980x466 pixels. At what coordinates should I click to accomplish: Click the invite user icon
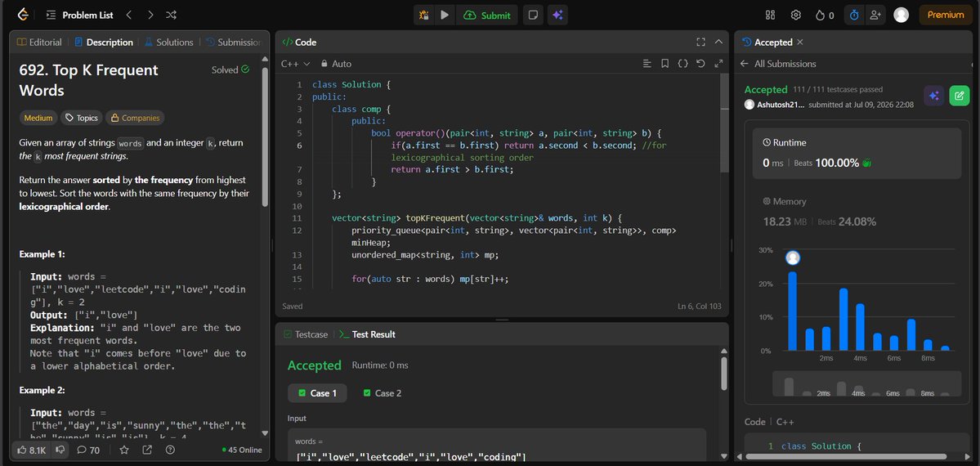875,15
